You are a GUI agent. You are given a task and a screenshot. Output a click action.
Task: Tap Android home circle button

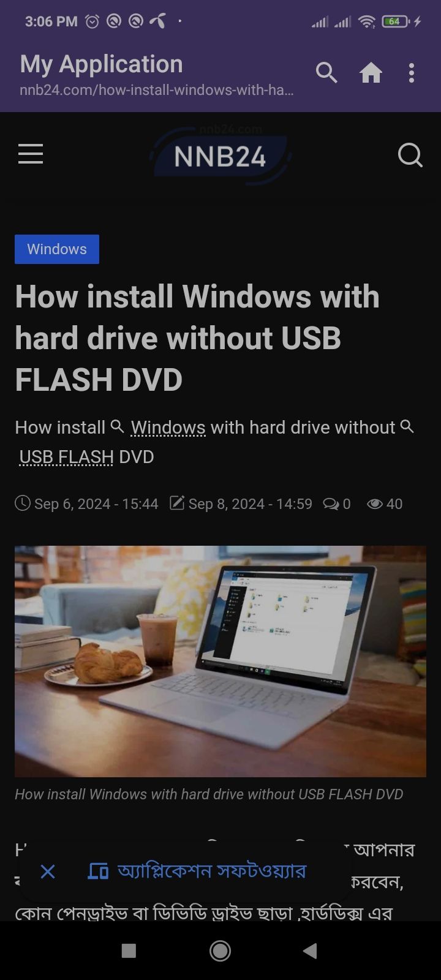coord(220,951)
